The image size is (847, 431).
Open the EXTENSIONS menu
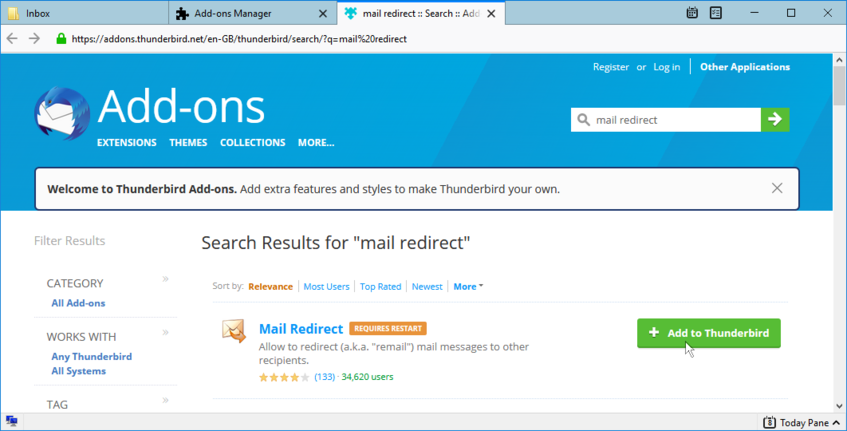(127, 143)
